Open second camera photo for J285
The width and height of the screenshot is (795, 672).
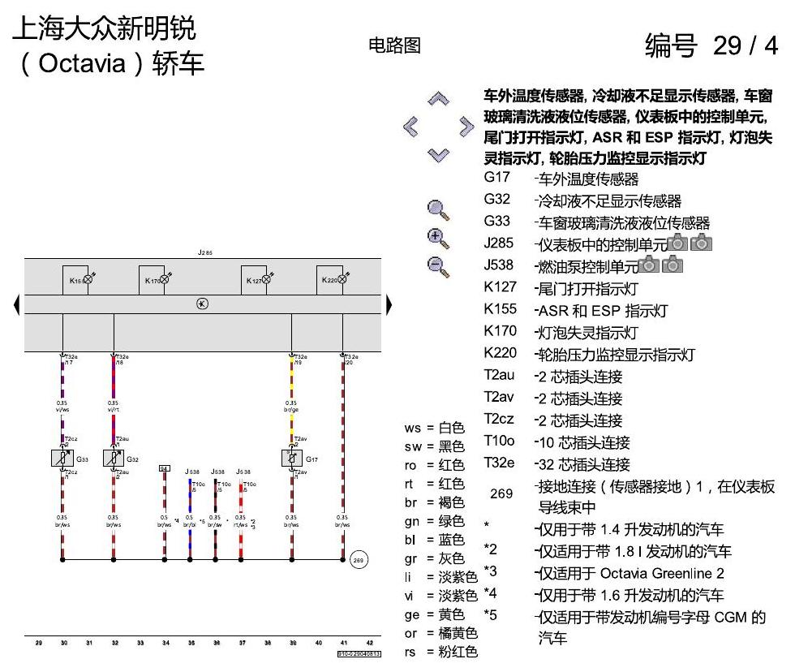click(702, 243)
